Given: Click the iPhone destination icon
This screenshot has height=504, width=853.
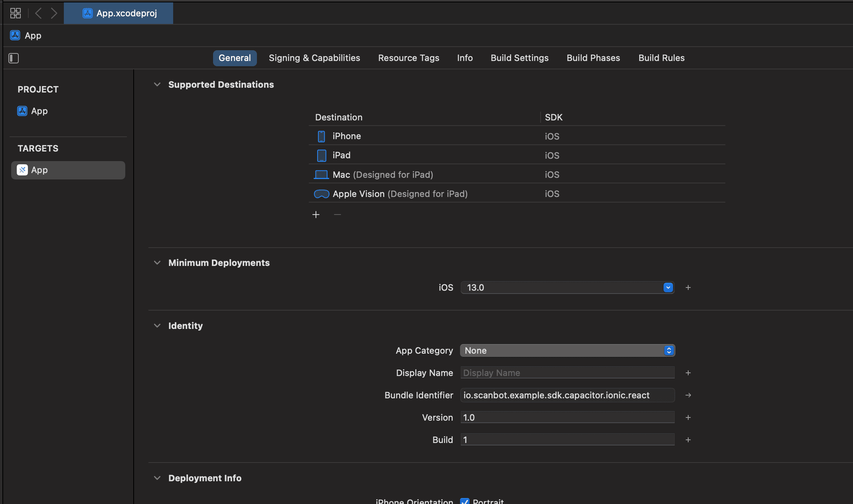Looking at the screenshot, I should (x=322, y=135).
